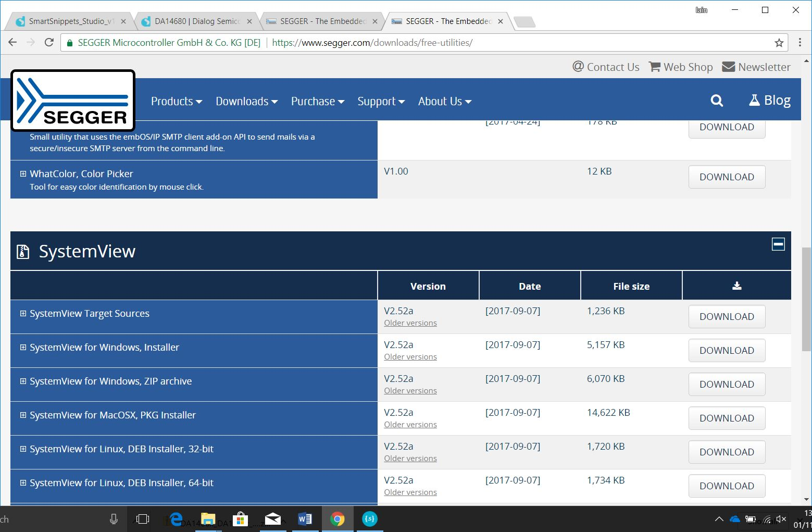Open Microsoft Store from the taskbar
The width and height of the screenshot is (812, 532).
point(240,519)
